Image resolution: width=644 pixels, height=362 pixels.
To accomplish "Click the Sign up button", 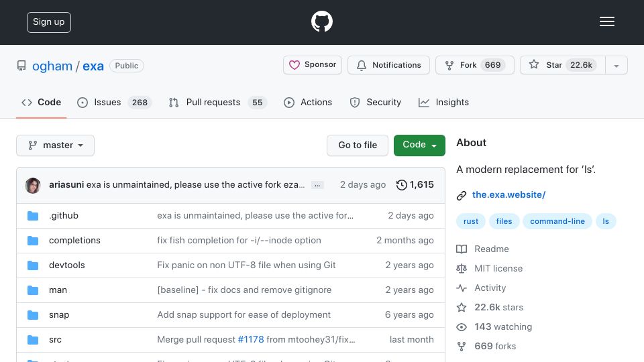I will [49, 22].
